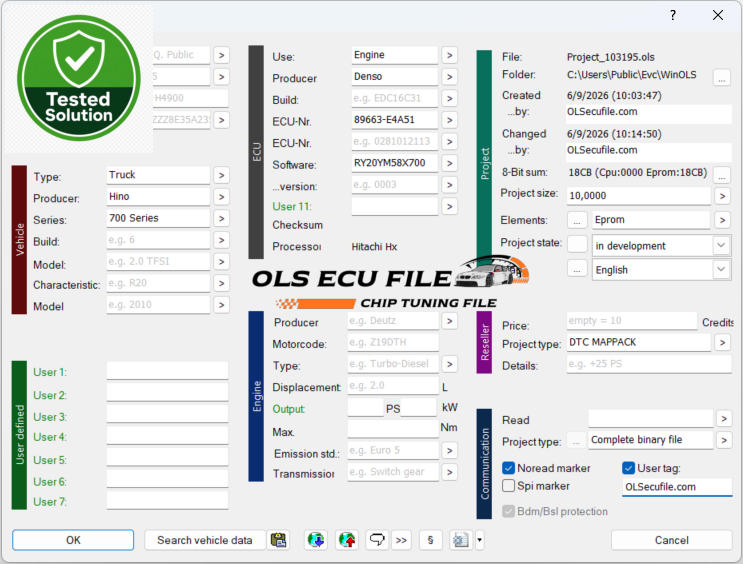Click the arrow button next to ECU Use field
The image size is (743, 564).
coord(449,55)
